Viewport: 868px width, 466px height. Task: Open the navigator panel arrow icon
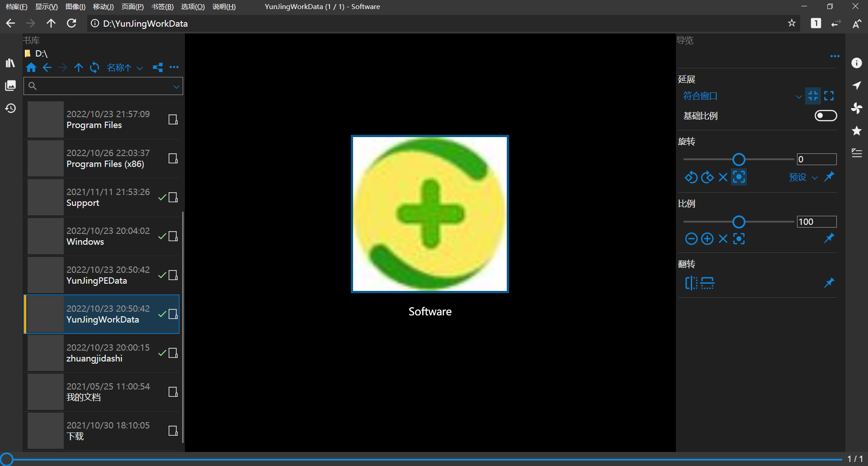point(857,86)
